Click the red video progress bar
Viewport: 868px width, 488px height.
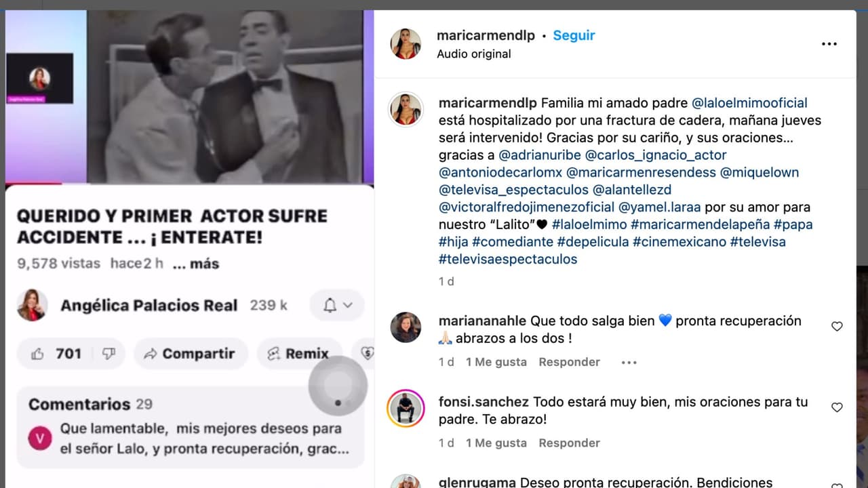[33, 183]
